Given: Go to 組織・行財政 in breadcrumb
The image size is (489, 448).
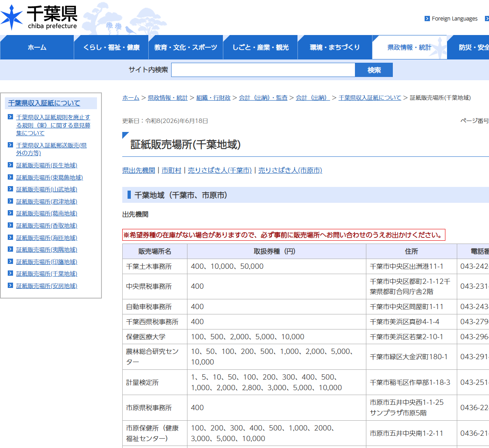Looking at the screenshot, I should pos(213,98).
